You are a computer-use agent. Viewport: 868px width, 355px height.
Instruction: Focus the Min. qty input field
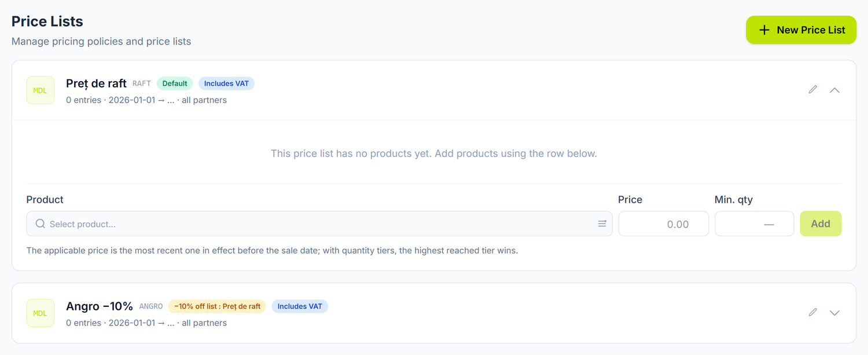click(x=755, y=224)
